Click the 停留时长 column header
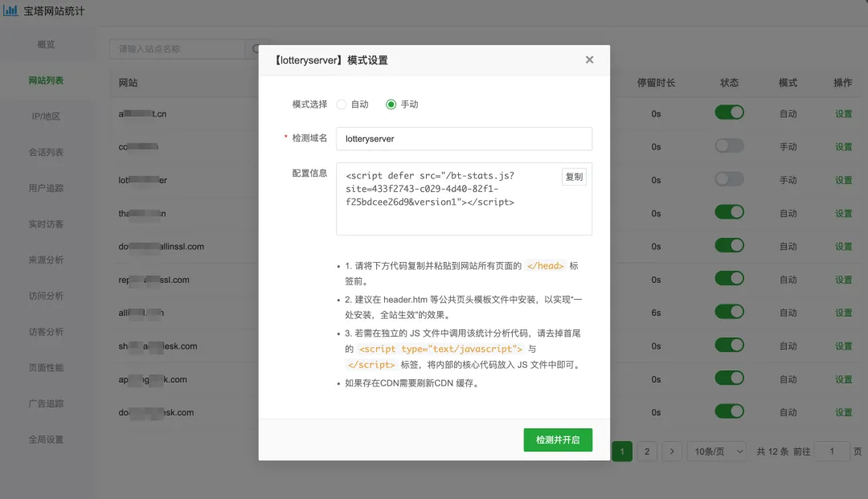 (x=656, y=83)
